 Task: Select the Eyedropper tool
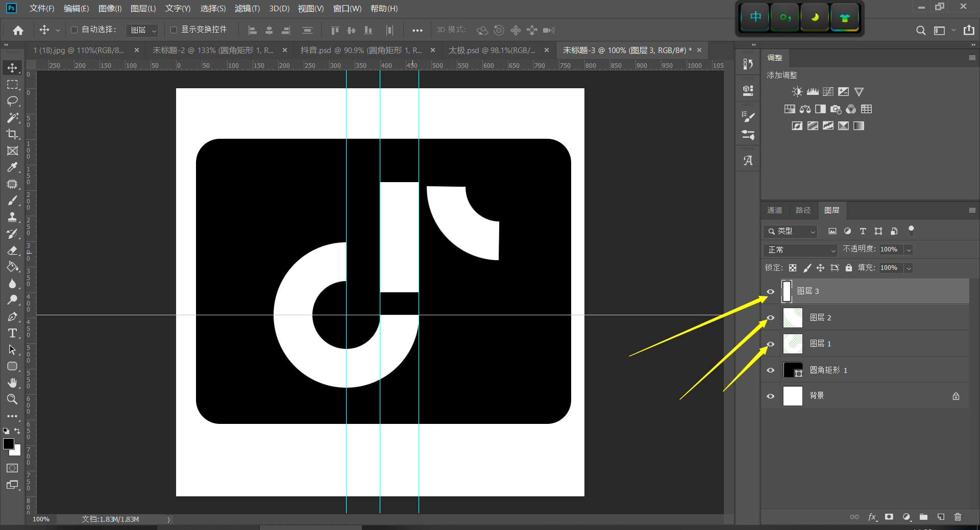pyautogui.click(x=12, y=167)
